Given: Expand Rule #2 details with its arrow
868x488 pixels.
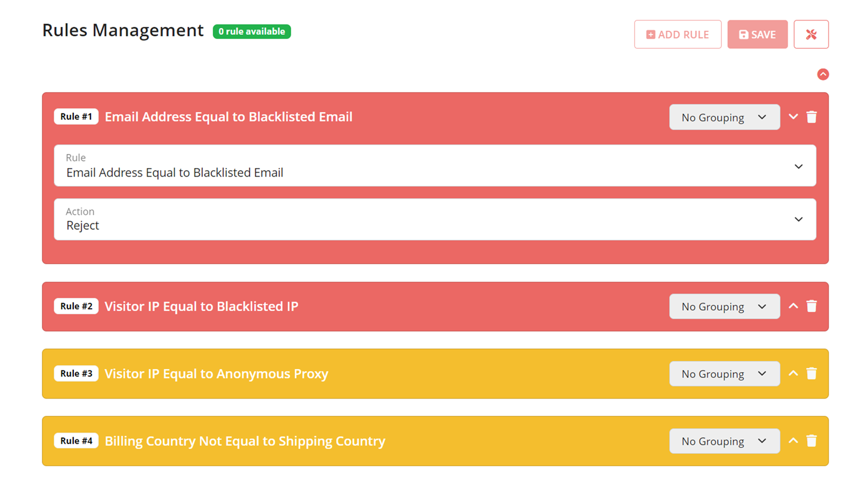Looking at the screenshot, I should tap(793, 306).
